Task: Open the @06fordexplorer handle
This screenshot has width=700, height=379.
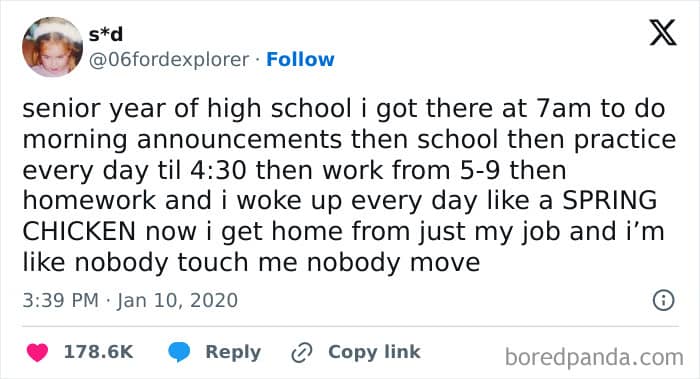Action: click(169, 60)
